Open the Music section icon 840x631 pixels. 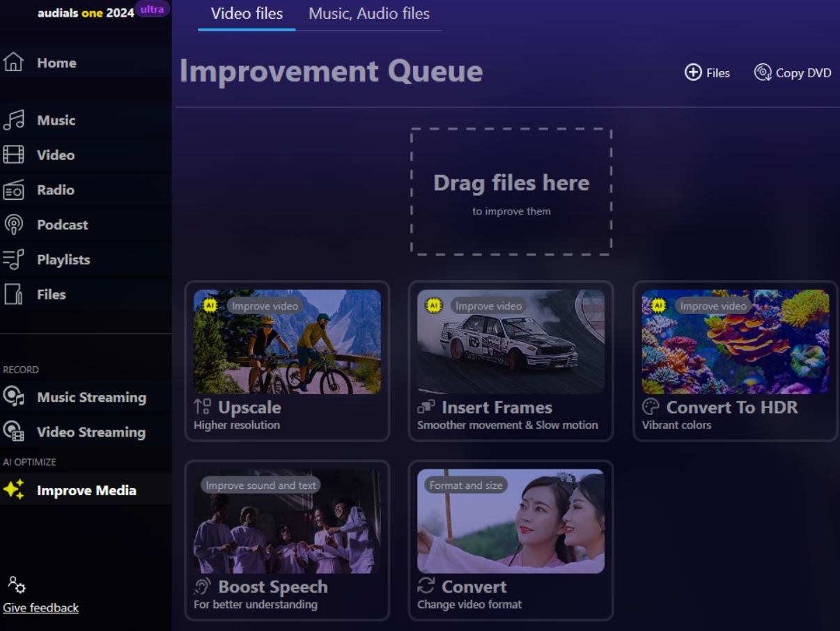coord(13,120)
